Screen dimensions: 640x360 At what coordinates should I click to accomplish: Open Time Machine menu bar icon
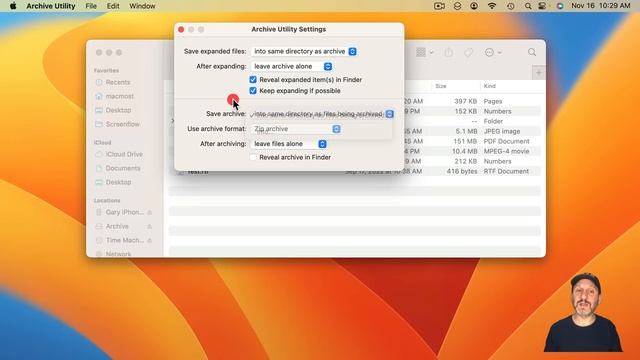[510, 6]
